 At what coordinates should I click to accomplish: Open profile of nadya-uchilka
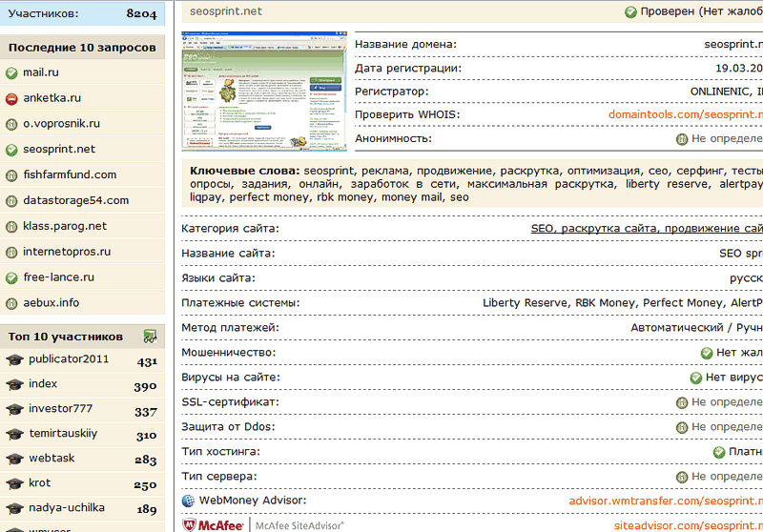click(x=67, y=507)
